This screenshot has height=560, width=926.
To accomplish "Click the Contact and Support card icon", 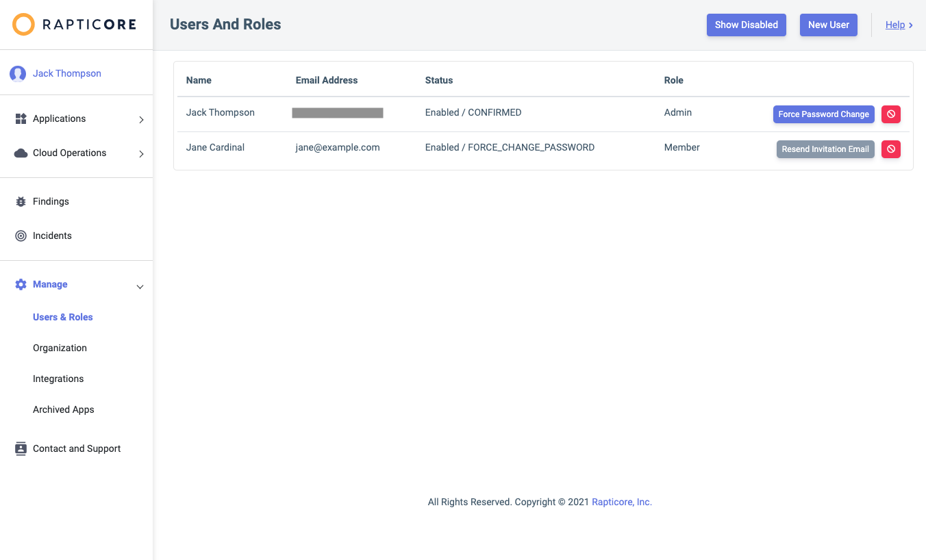I will [x=21, y=448].
